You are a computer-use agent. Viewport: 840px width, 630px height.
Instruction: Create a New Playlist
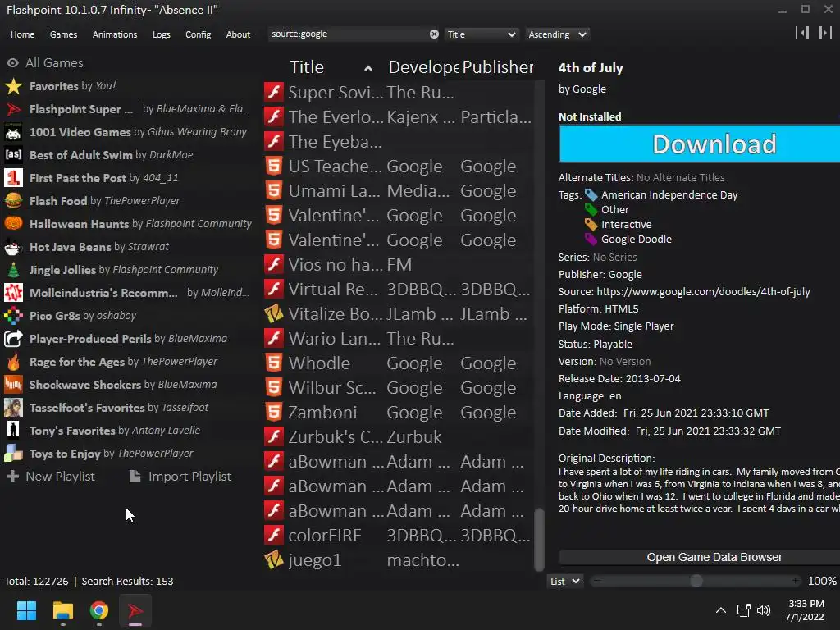[50, 477]
